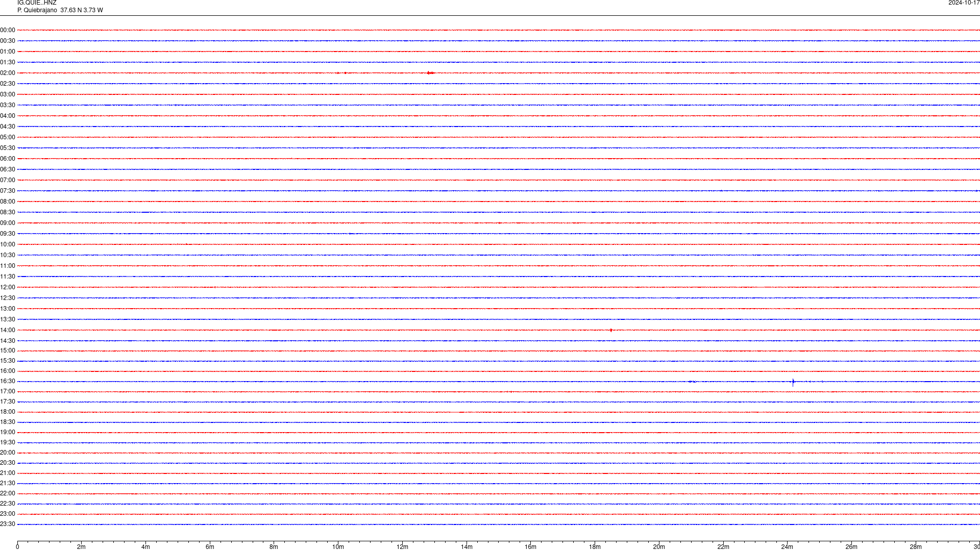Select the 13:30 row time label
The height and width of the screenshot is (551, 980).
pos(8,319)
